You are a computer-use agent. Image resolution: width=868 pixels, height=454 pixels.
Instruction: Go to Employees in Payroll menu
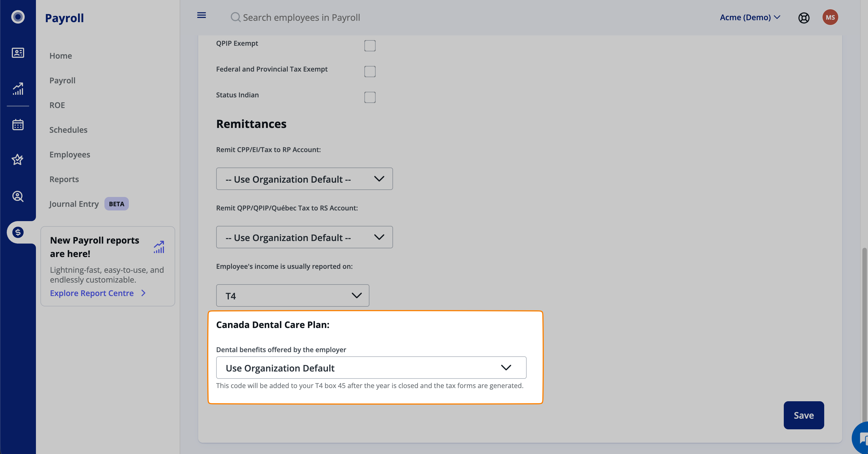70,155
